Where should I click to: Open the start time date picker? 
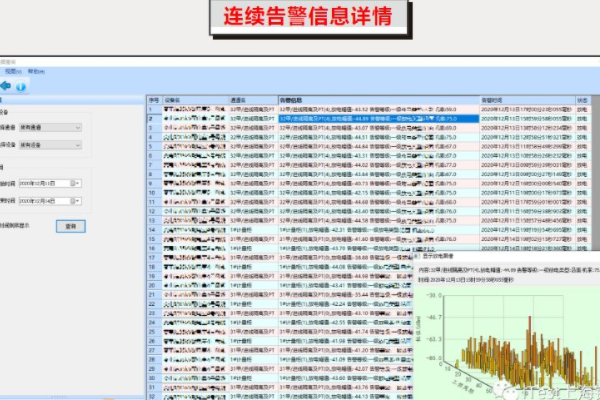pos(78,183)
